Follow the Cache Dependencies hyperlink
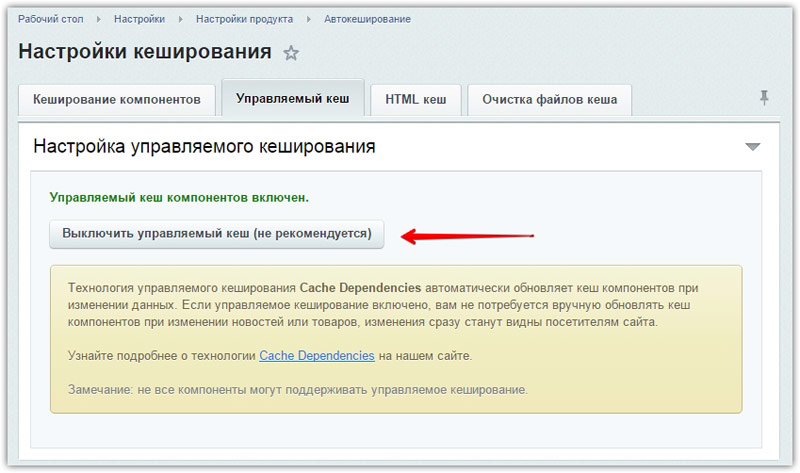 click(x=317, y=355)
